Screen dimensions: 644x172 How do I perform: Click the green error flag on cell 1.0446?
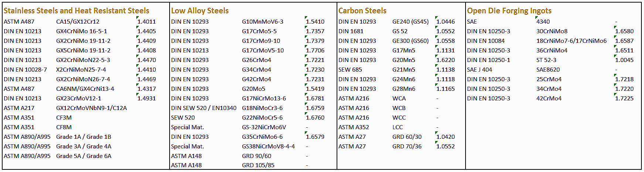(437, 18)
